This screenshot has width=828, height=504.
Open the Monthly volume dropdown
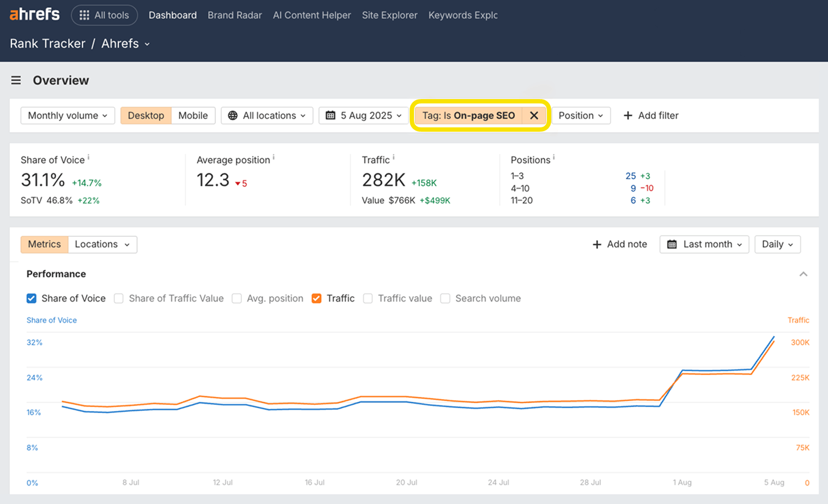(67, 115)
